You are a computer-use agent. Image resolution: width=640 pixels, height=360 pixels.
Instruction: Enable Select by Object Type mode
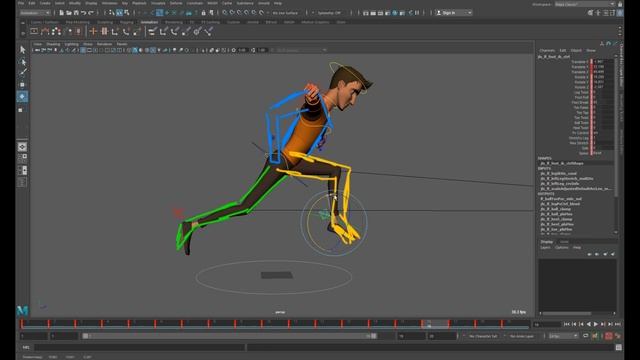119,13
